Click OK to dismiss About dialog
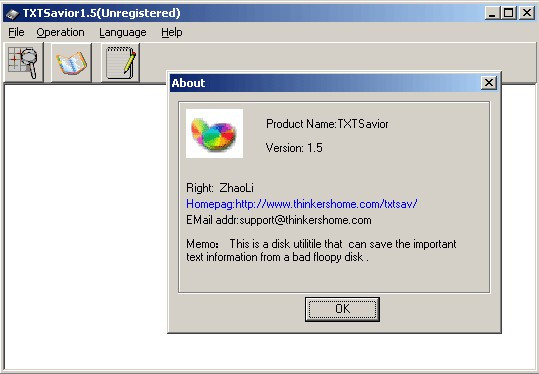The width and height of the screenshot is (539, 374). [342, 309]
